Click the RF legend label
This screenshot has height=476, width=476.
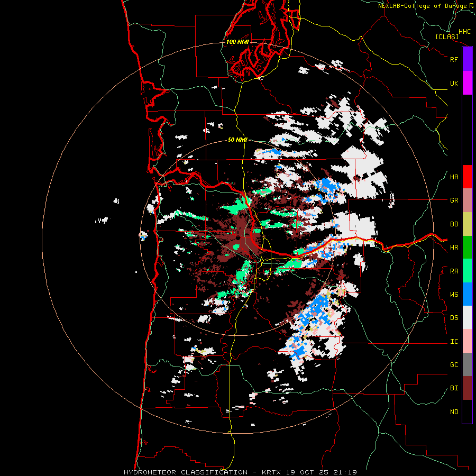point(454,59)
